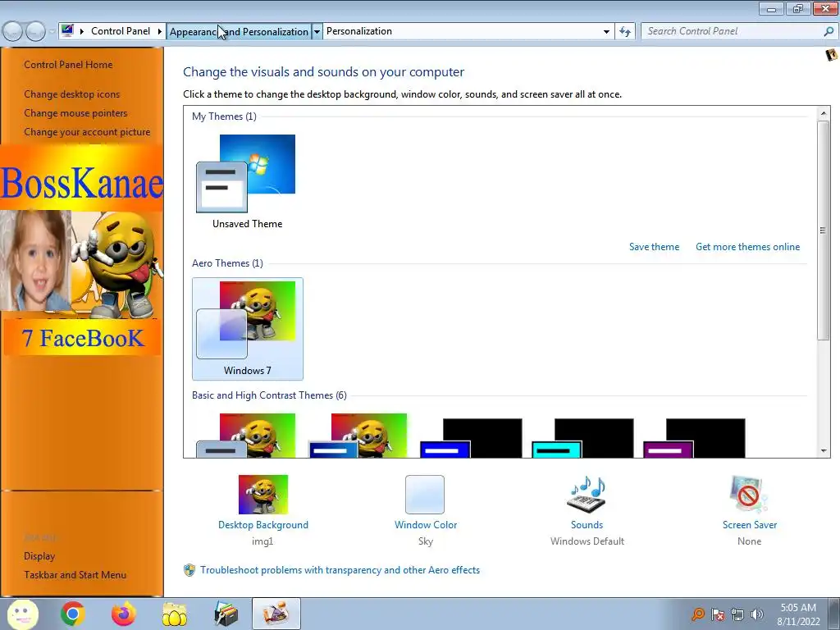Click the search magnifier in the Control Panel search
Viewport: 840px width, 630px height.
pos(829,31)
